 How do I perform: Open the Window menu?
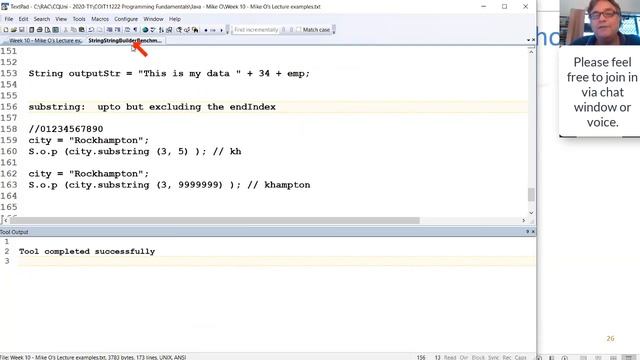point(153,19)
